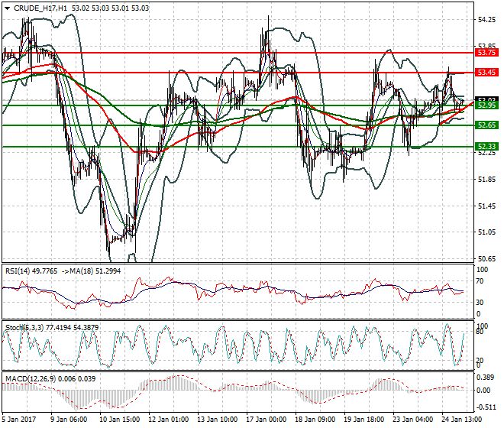This screenshot has width=504, height=428.
Task: Click the 5 Jan 2017 date label
Action: coord(19,420)
